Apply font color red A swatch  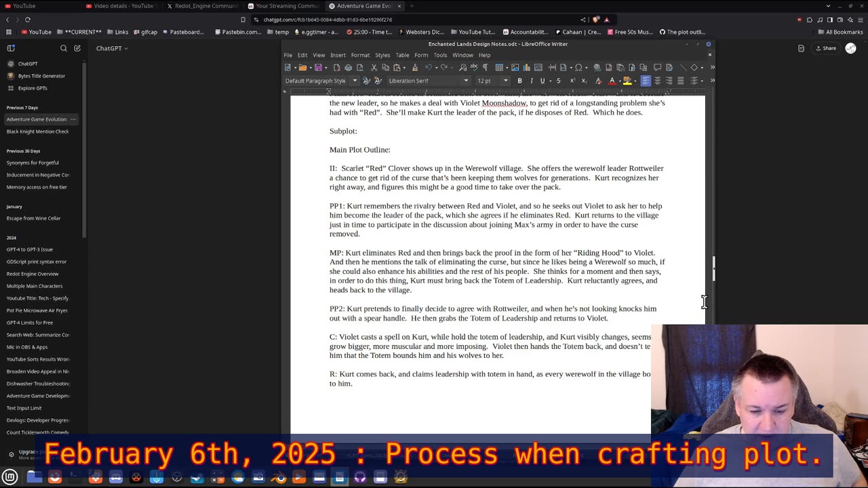point(612,81)
